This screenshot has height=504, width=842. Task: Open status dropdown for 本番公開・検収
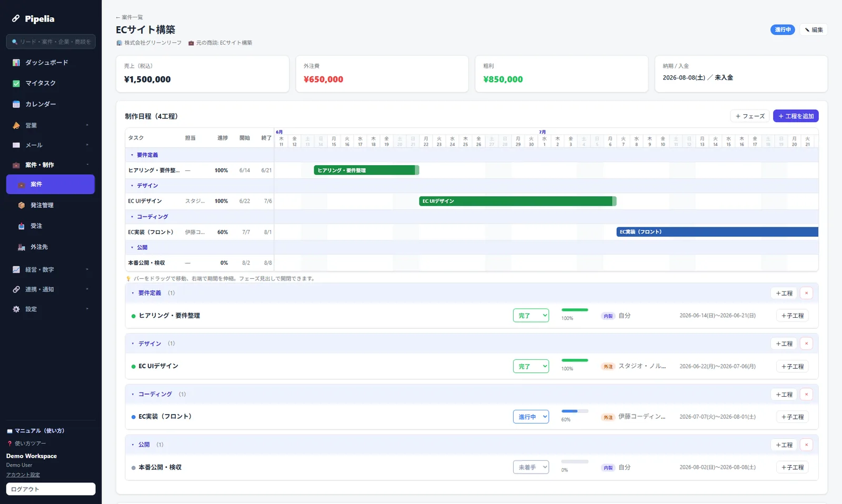pyautogui.click(x=531, y=467)
